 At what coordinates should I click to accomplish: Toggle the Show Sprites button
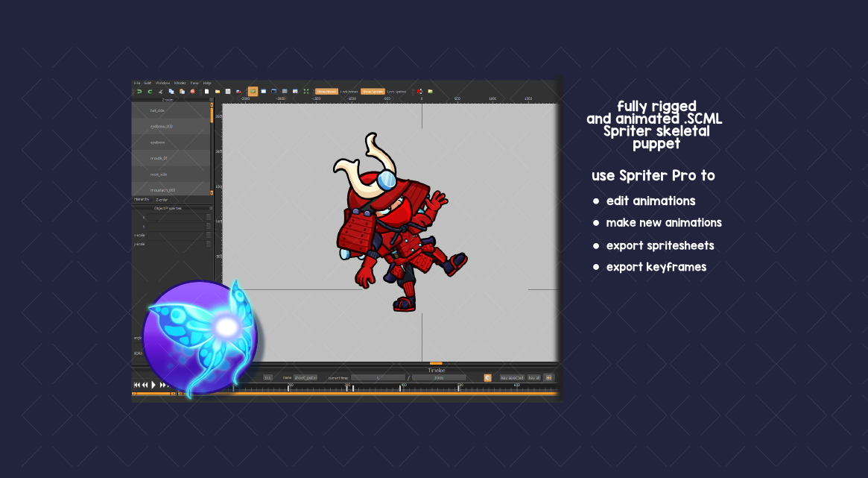pos(373,92)
